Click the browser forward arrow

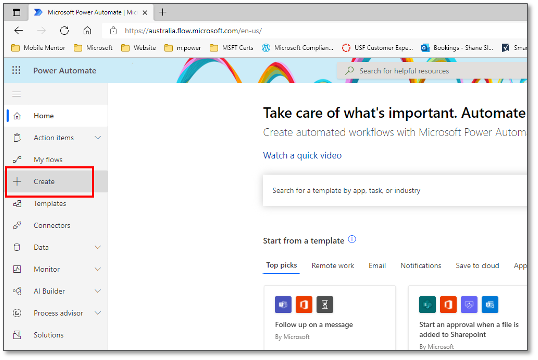point(42,31)
